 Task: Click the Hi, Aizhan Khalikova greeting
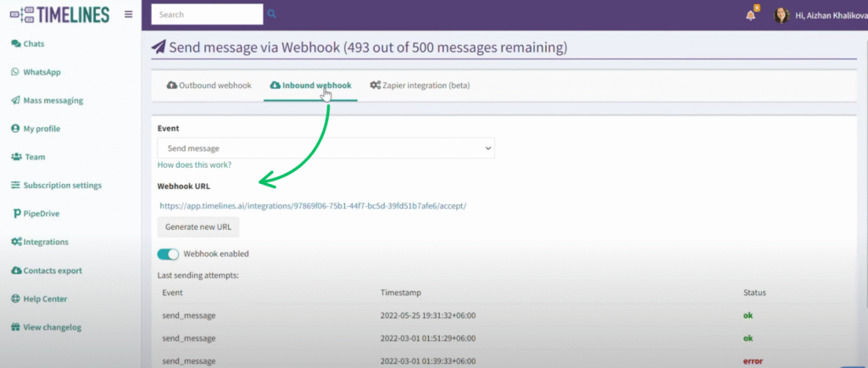(831, 15)
